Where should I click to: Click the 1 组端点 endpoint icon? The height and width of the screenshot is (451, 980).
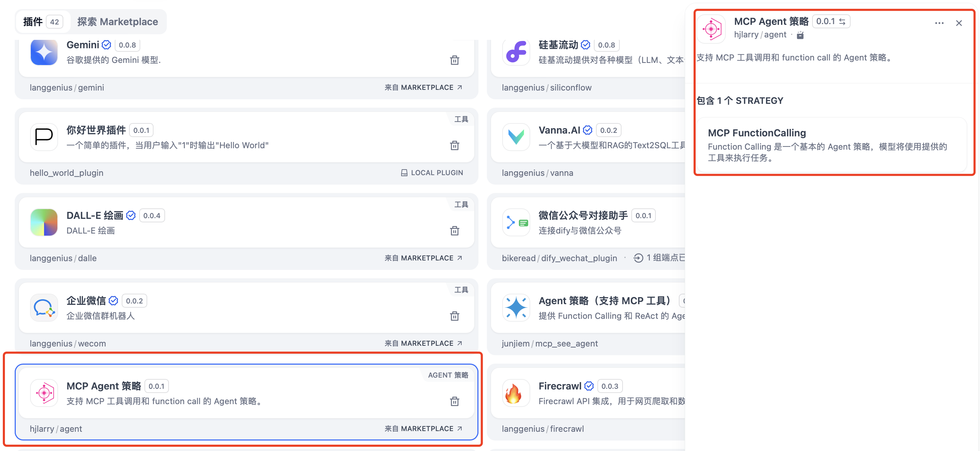(x=638, y=258)
